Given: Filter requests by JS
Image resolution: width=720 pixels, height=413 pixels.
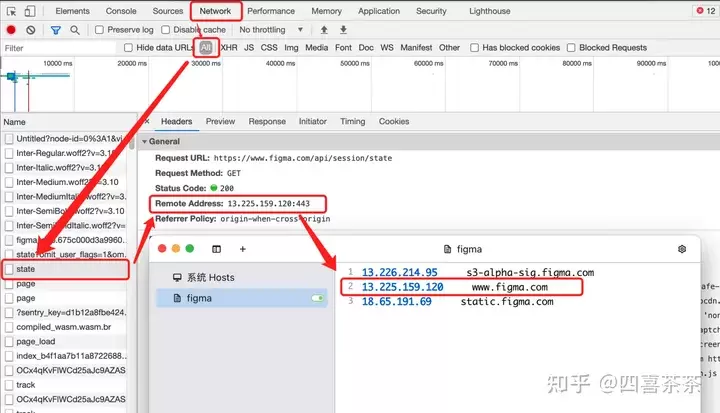Looking at the screenshot, I should 249,48.
